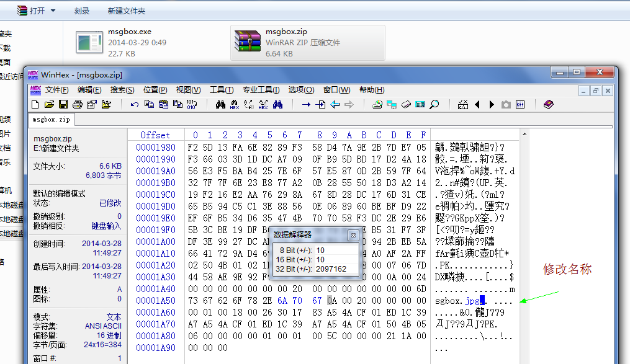The height and width of the screenshot is (364, 630).
Task: Click the Open Disk drive icon
Action: 377,105
